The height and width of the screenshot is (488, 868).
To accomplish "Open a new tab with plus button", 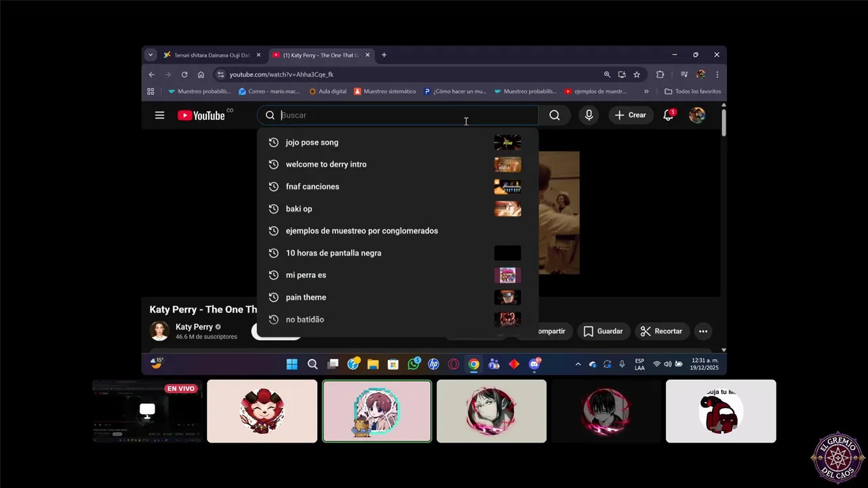I will click(384, 55).
